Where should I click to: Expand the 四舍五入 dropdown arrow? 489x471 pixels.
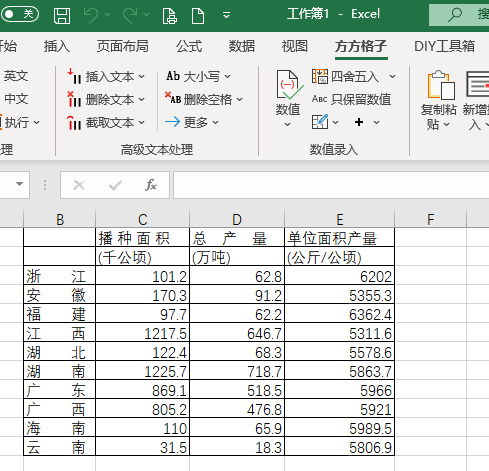tap(393, 77)
